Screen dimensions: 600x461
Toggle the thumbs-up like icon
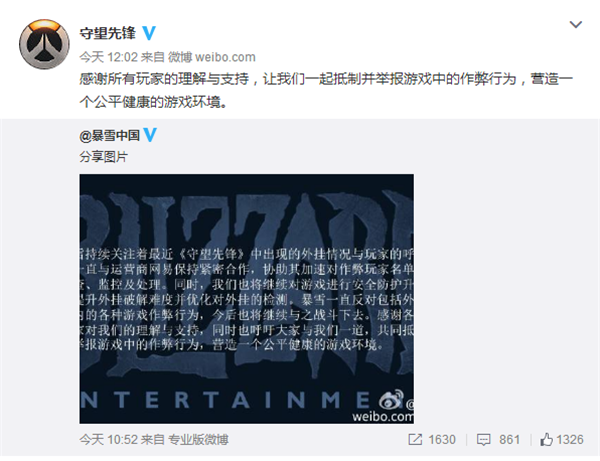(546, 440)
